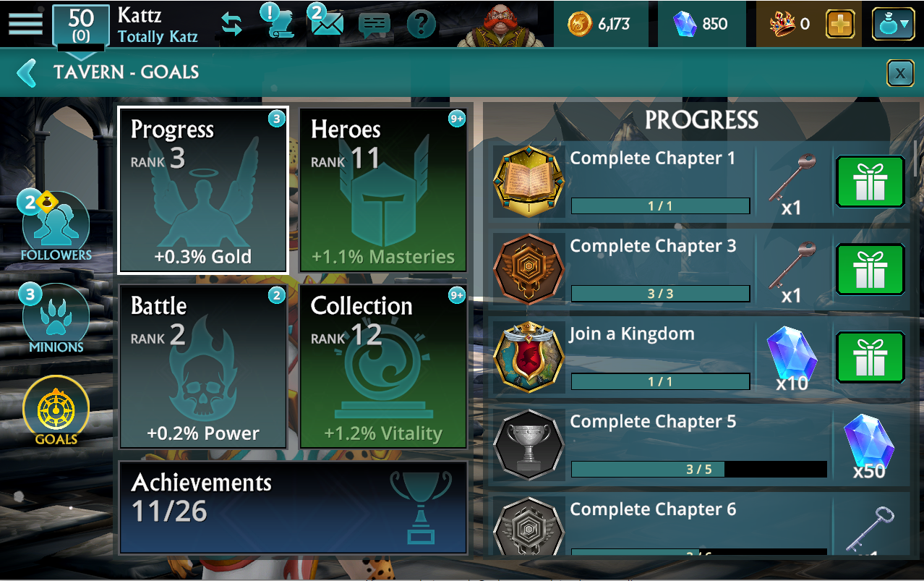The width and height of the screenshot is (924, 581).
Task: Go back using Tavern Goals chevron
Action: click(x=27, y=72)
